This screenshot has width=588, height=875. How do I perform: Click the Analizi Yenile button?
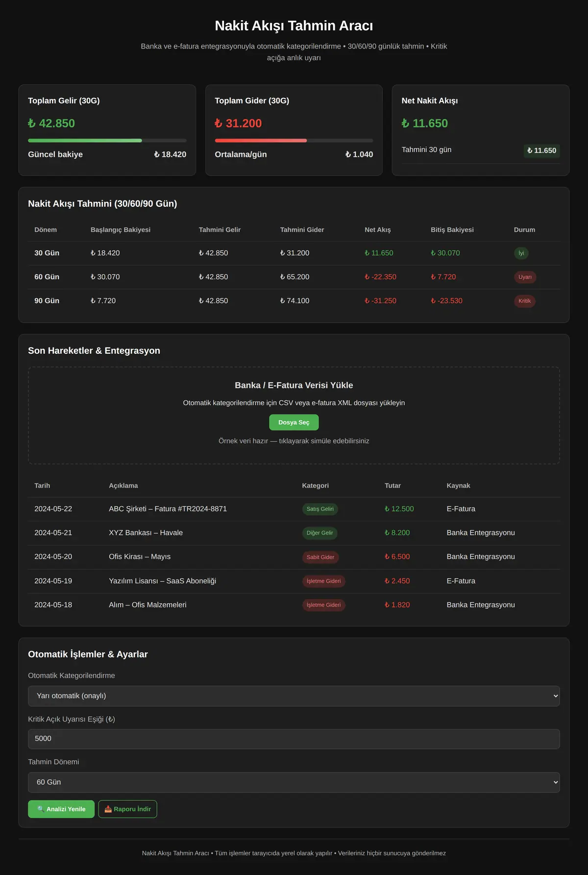[61, 809]
